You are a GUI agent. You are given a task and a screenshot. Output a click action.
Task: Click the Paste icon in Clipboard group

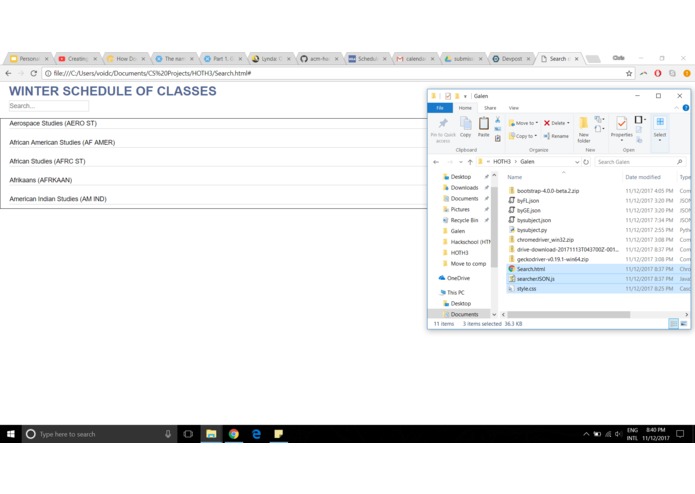tap(484, 127)
